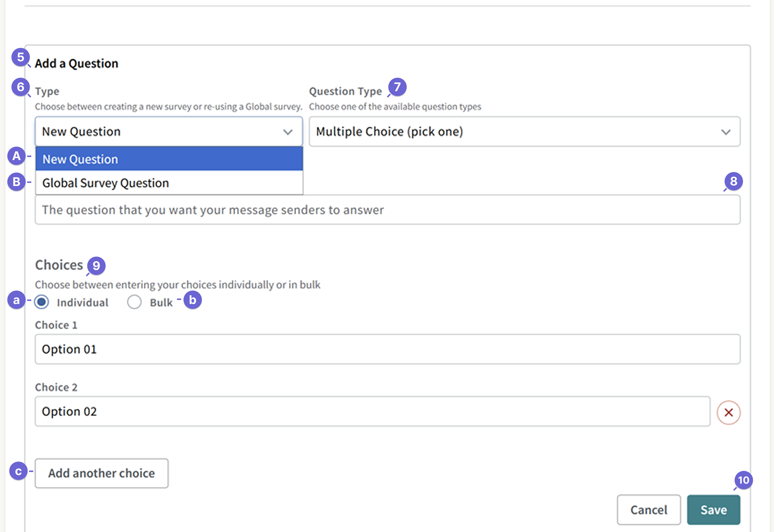
Task: Click the 'Add a Question' heading
Action: point(76,63)
